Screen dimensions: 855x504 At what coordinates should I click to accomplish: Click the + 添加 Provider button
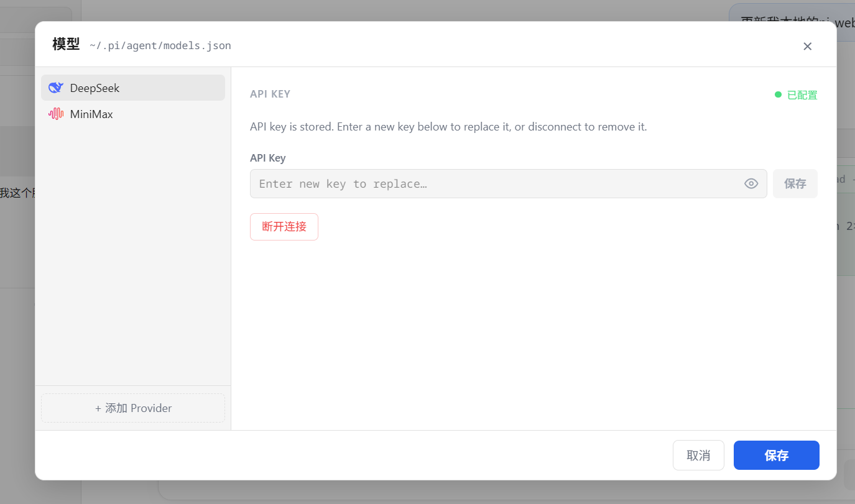pos(133,408)
